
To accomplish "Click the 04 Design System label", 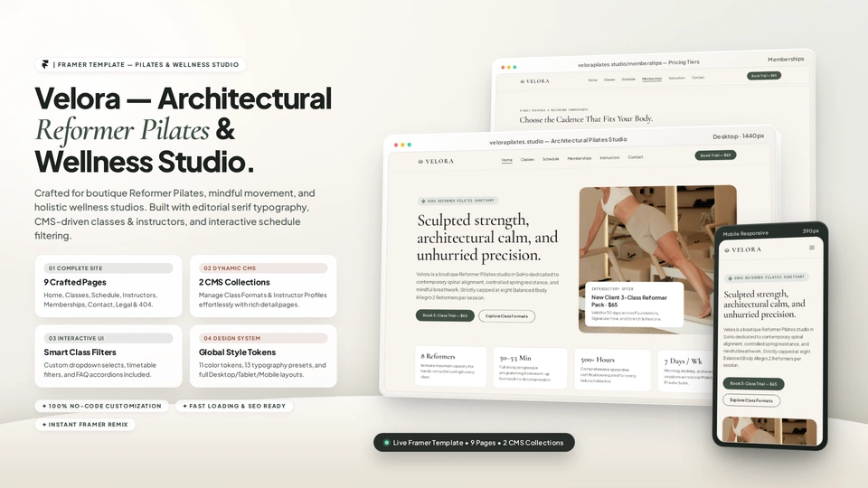I will [x=263, y=338].
